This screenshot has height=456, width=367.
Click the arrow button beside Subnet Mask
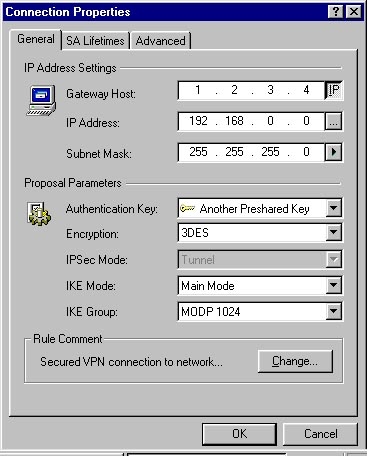pyautogui.click(x=333, y=152)
